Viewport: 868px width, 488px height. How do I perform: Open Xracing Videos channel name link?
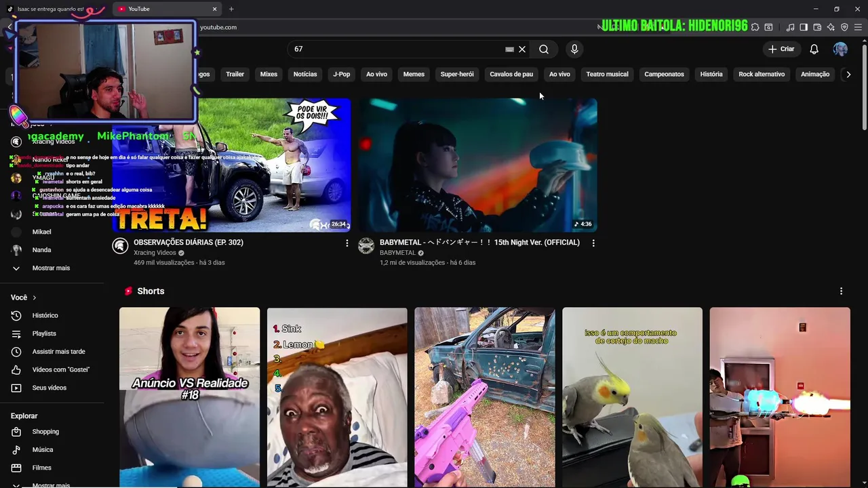(x=155, y=253)
